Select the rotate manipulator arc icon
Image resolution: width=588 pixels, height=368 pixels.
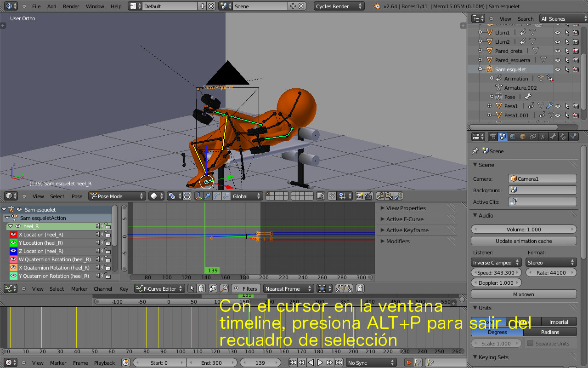[216, 196]
